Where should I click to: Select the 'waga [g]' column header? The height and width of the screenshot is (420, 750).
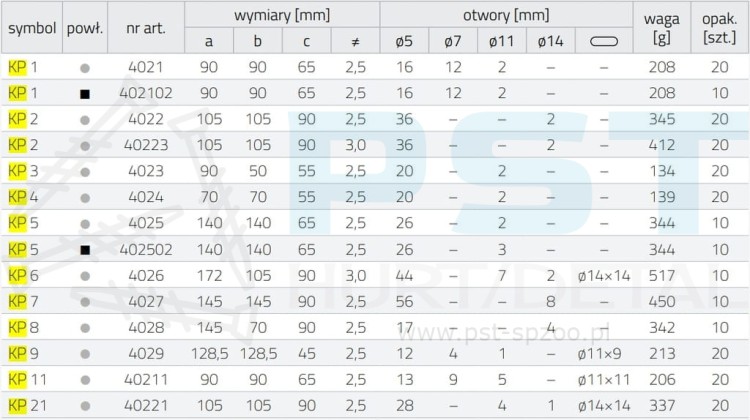(661, 28)
